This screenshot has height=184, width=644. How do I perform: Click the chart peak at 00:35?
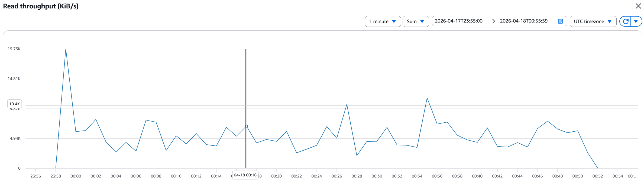click(427, 98)
